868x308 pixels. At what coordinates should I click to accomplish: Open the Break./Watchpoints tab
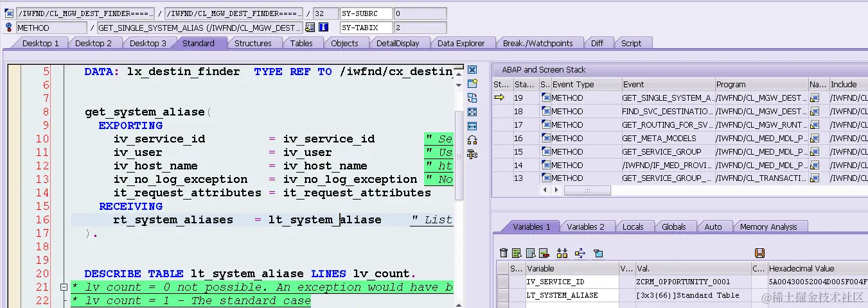538,43
